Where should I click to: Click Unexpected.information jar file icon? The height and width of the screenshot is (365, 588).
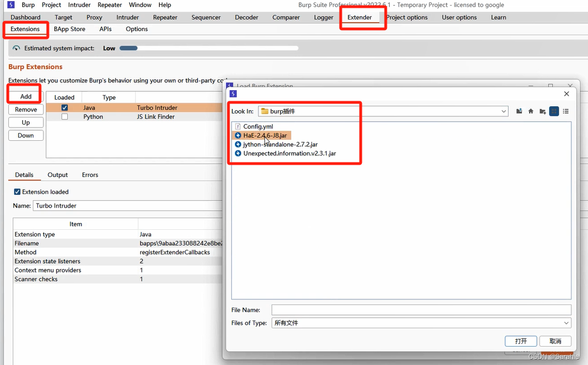pos(238,154)
